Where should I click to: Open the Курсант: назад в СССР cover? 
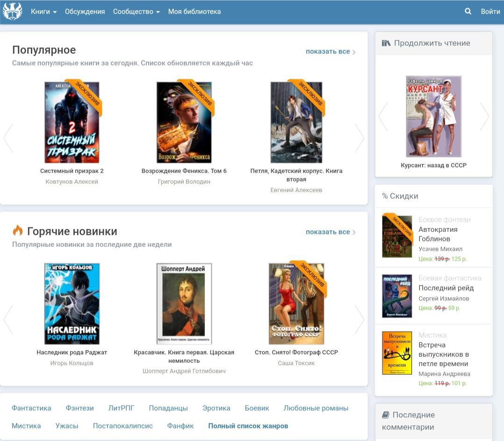coord(433,116)
